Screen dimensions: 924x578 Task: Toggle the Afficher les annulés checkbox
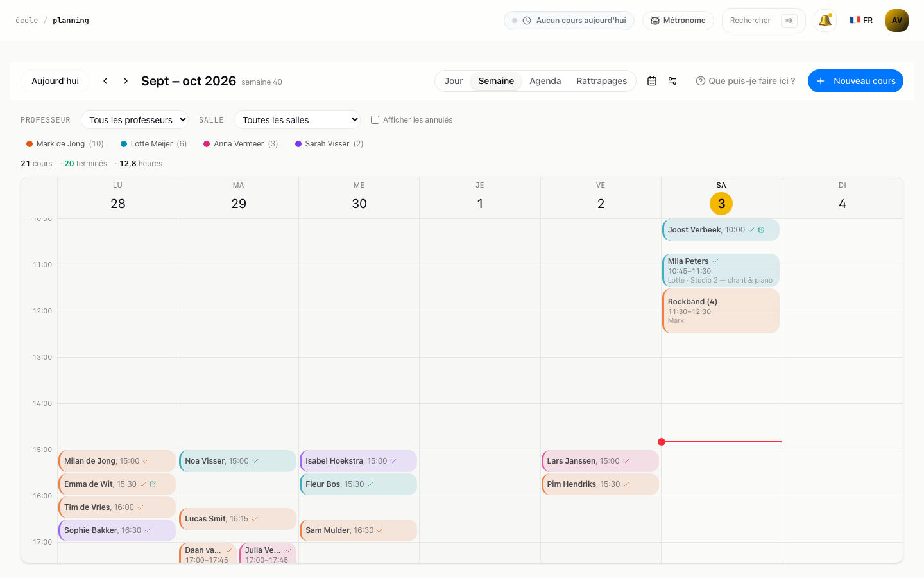pos(375,120)
